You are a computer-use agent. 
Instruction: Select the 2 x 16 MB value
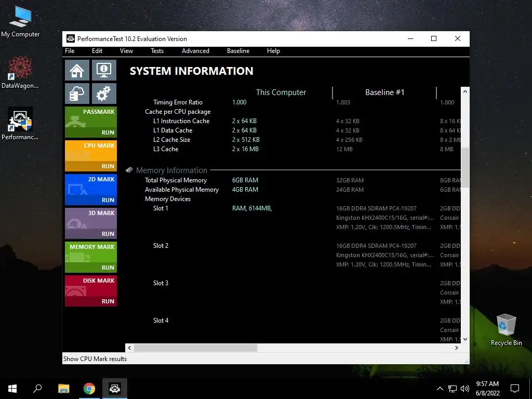coord(245,149)
